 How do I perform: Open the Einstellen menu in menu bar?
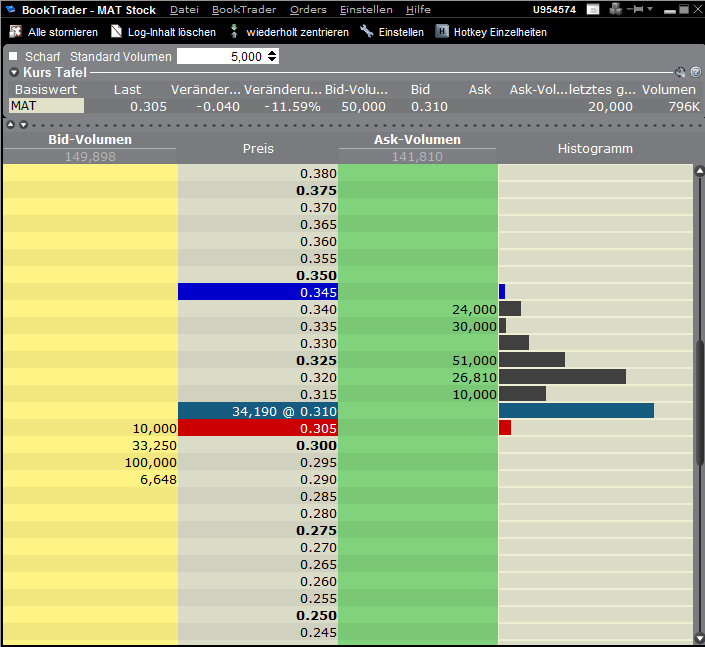(x=366, y=9)
